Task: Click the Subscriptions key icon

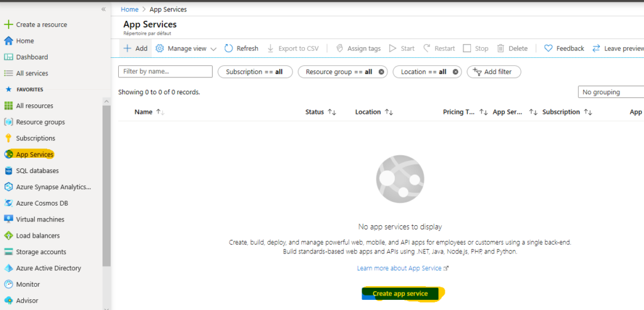Action: [x=8, y=138]
